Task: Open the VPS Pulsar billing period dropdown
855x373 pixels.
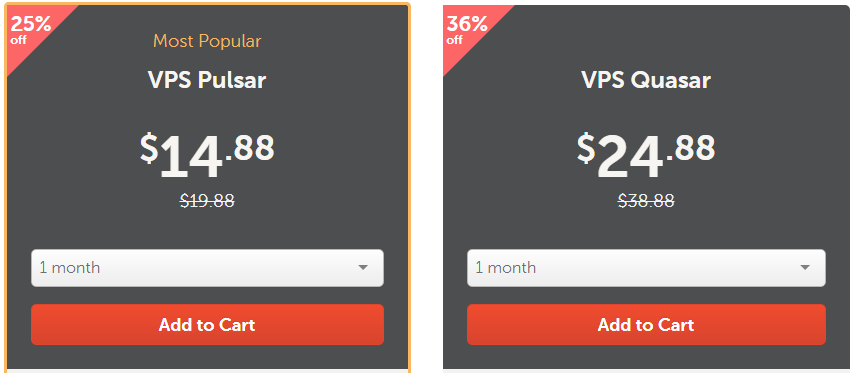Action: click(207, 268)
